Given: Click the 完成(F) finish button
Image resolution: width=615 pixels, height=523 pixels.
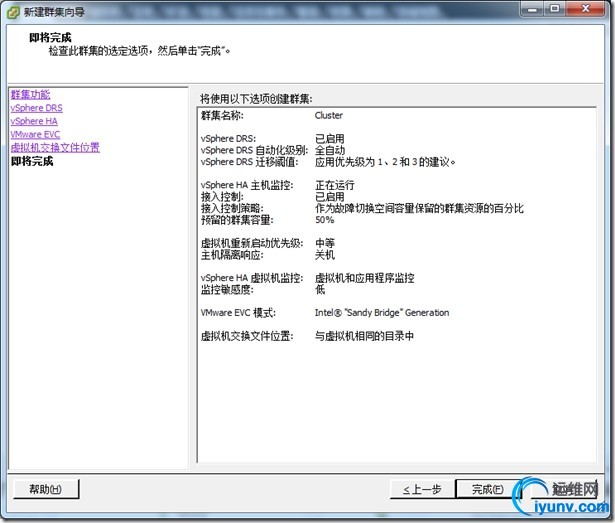Looking at the screenshot, I should 488,489.
